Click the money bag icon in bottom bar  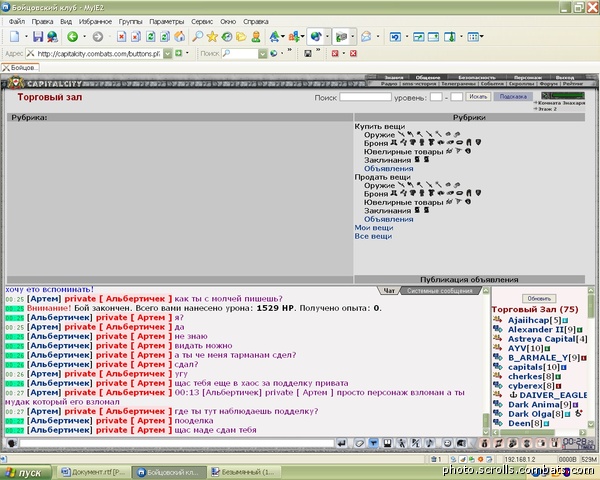click(x=484, y=443)
